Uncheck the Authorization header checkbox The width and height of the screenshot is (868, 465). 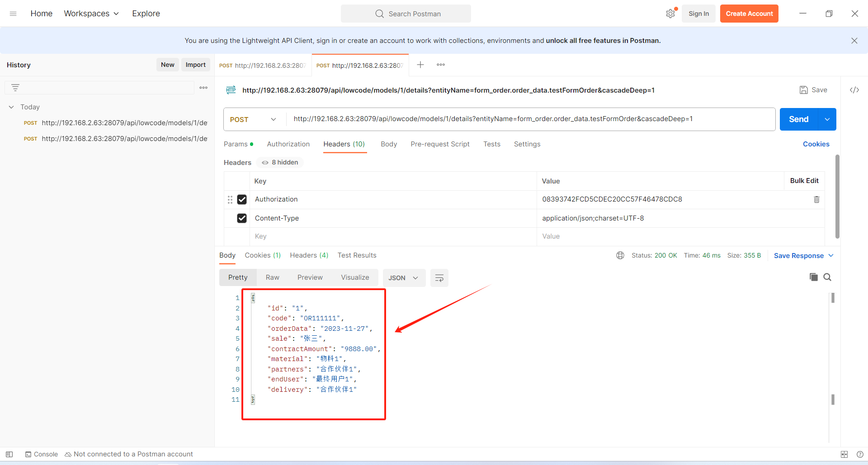click(x=242, y=199)
